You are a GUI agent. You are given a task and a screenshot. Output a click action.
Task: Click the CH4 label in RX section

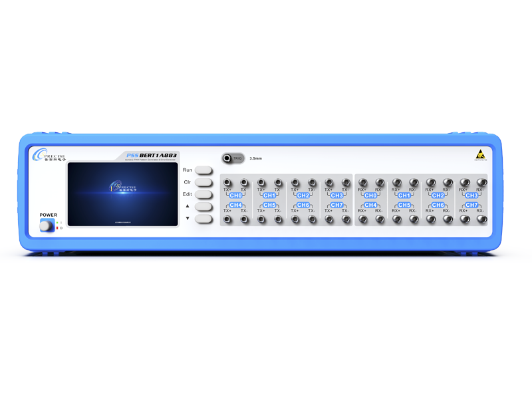[x=370, y=205]
